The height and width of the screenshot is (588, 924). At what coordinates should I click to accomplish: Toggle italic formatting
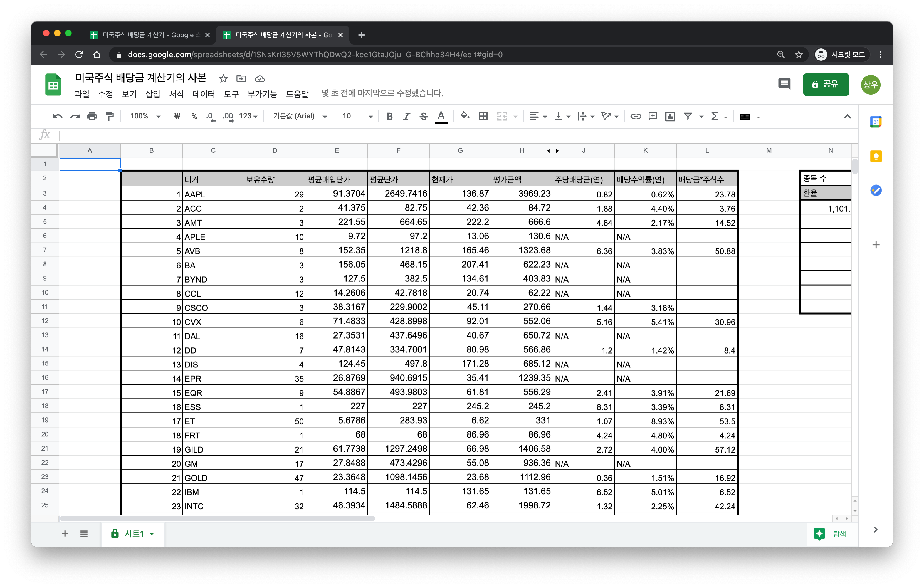click(406, 116)
